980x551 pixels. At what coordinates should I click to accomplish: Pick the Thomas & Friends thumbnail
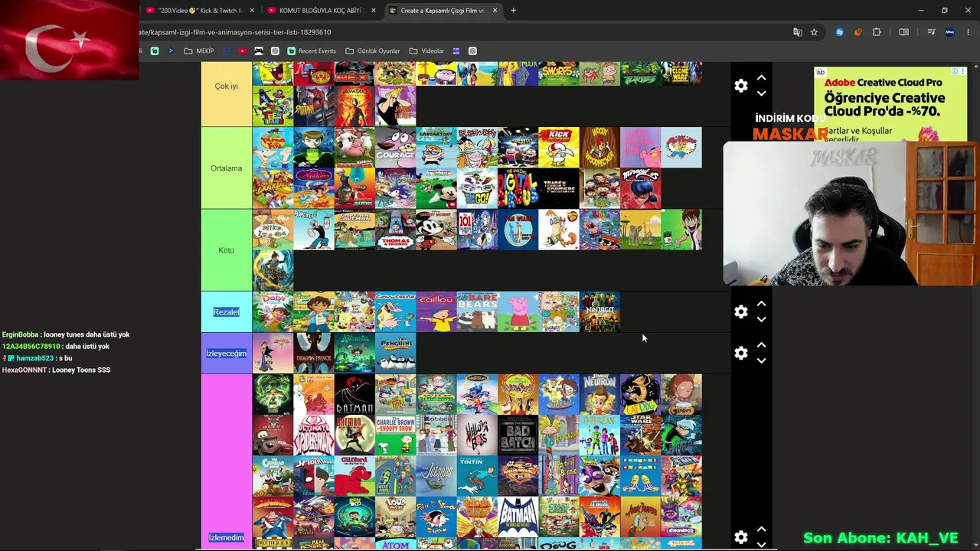[396, 230]
